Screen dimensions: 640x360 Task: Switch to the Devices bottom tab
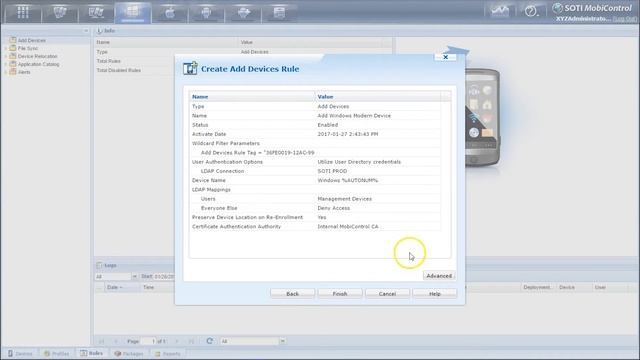tap(20, 353)
